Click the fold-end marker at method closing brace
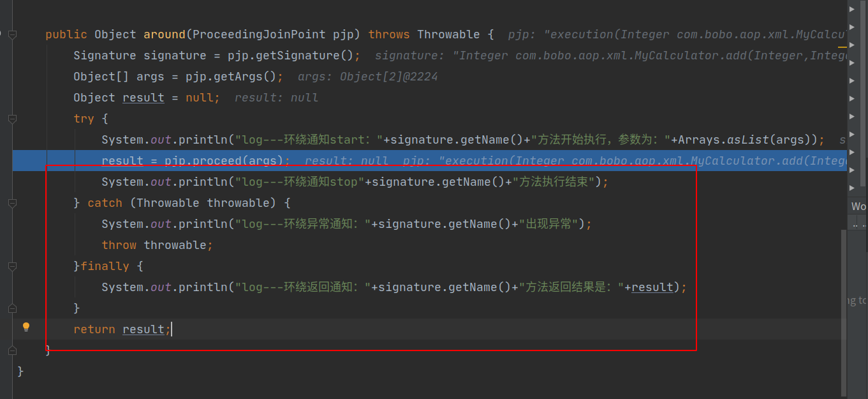This screenshot has height=399, width=868. [x=12, y=350]
